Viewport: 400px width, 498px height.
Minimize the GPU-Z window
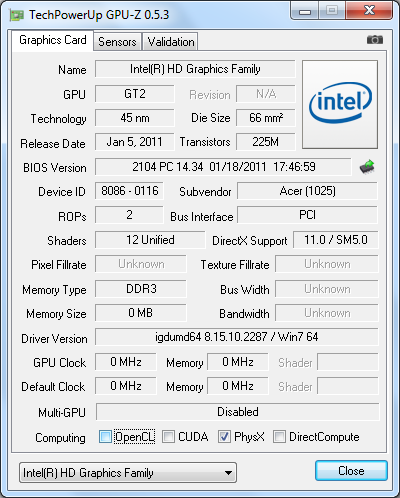point(305,11)
